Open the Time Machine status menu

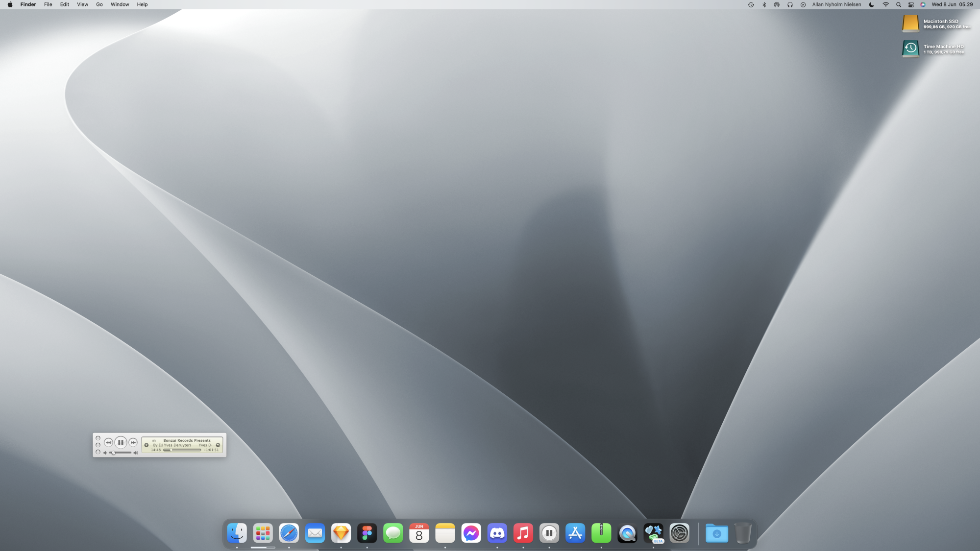751,4
